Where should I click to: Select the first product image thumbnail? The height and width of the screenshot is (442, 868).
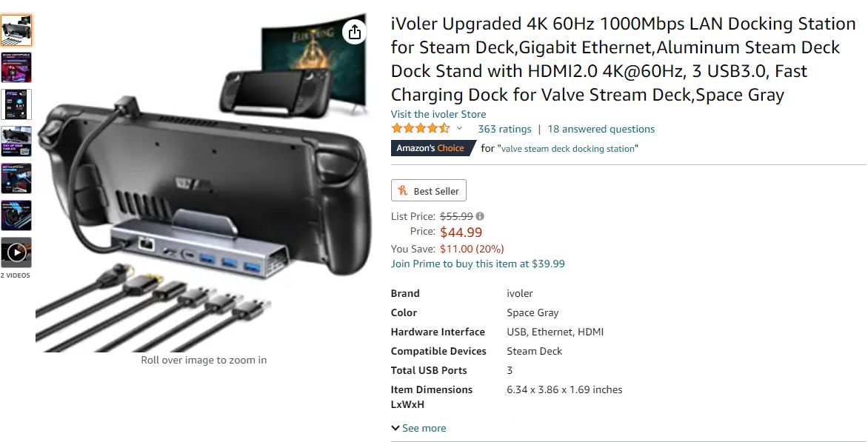pyautogui.click(x=16, y=30)
